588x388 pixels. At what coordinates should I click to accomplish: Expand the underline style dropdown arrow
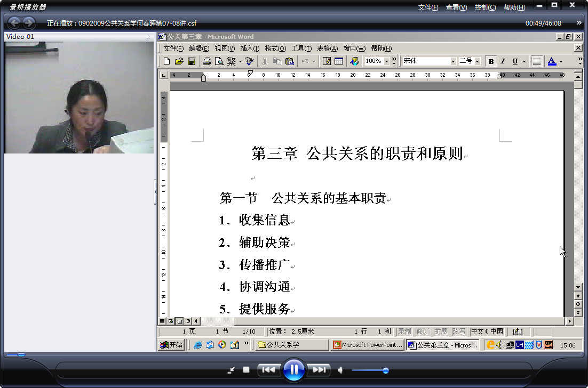525,61
